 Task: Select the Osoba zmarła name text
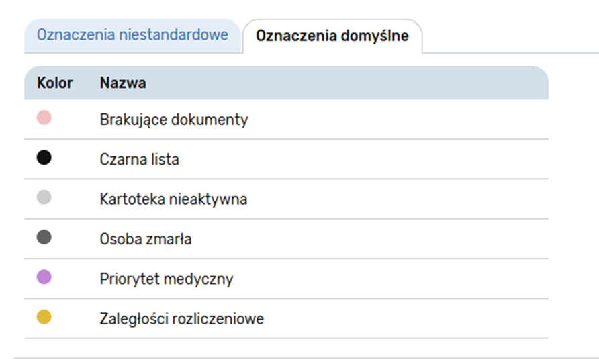pos(146,238)
